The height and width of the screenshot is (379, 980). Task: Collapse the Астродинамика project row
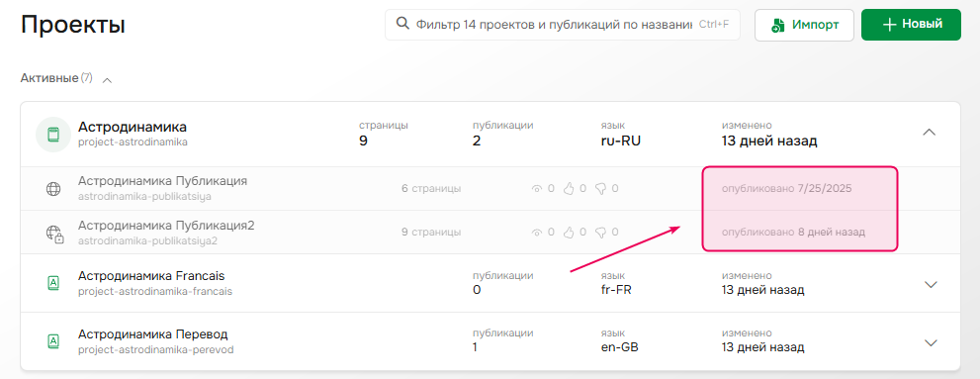[x=930, y=133]
